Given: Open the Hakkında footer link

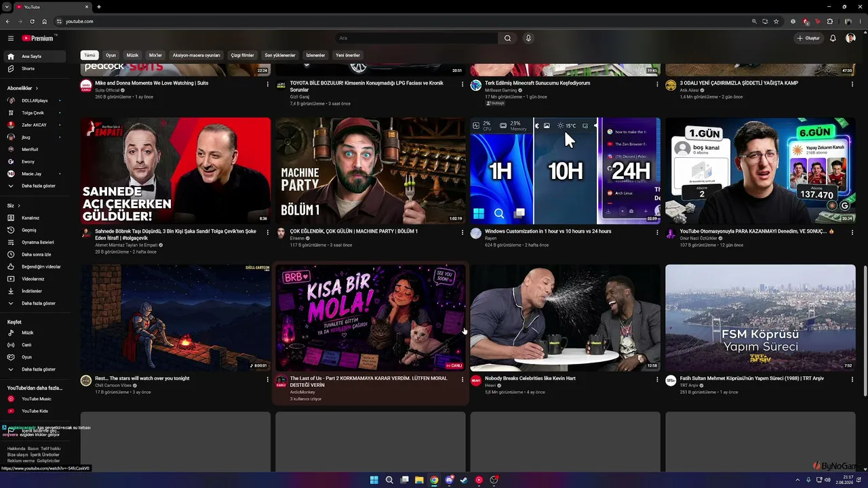Looking at the screenshot, I should click(16, 448).
